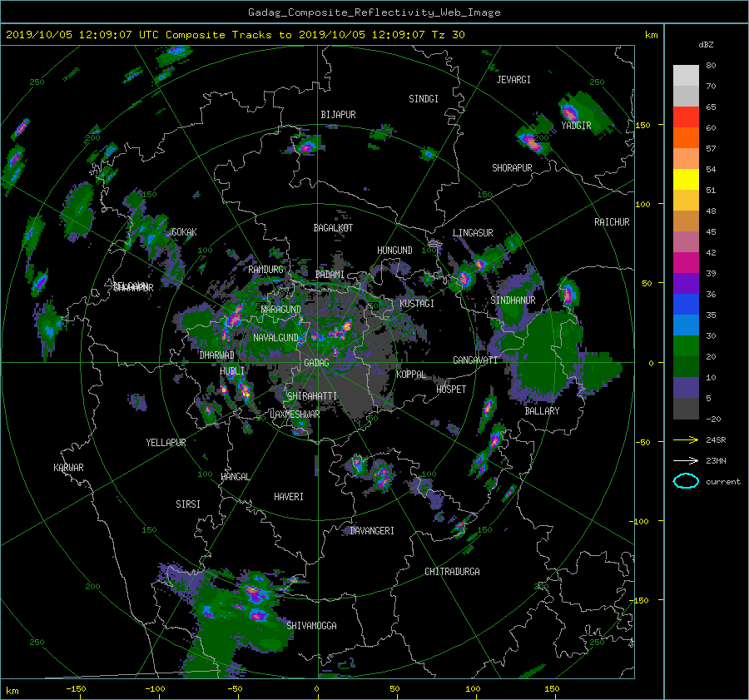This screenshot has height=700, width=749.
Task: Click the BAGALKOT city label
Action: coord(333,228)
